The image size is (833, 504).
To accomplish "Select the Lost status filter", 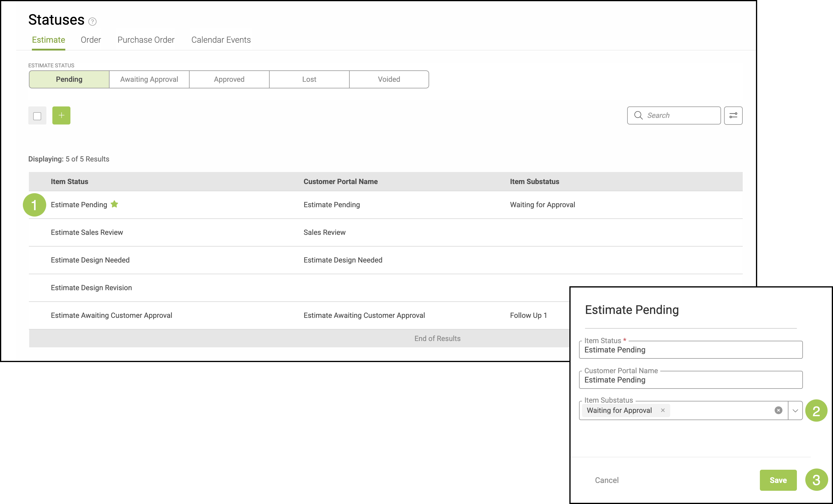I will 309,79.
